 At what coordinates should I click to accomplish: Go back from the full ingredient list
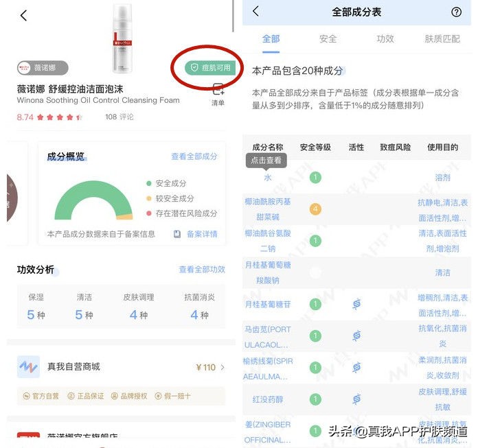(255, 11)
